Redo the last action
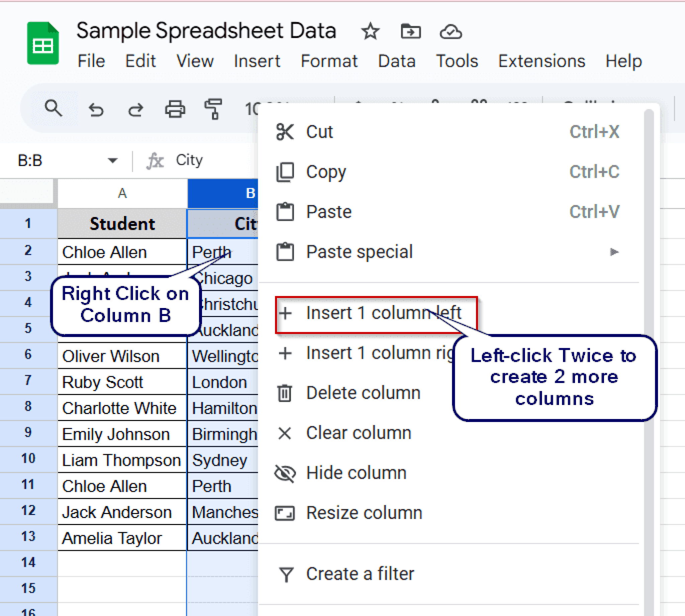Image resolution: width=685 pixels, height=616 pixels. tap(135, 109)
